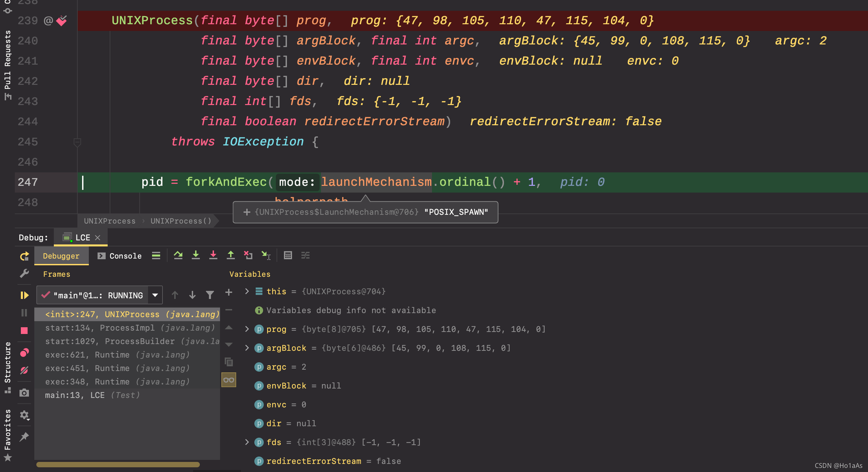
Task: Open View Breakpoints icon
Action: point(24,352)
